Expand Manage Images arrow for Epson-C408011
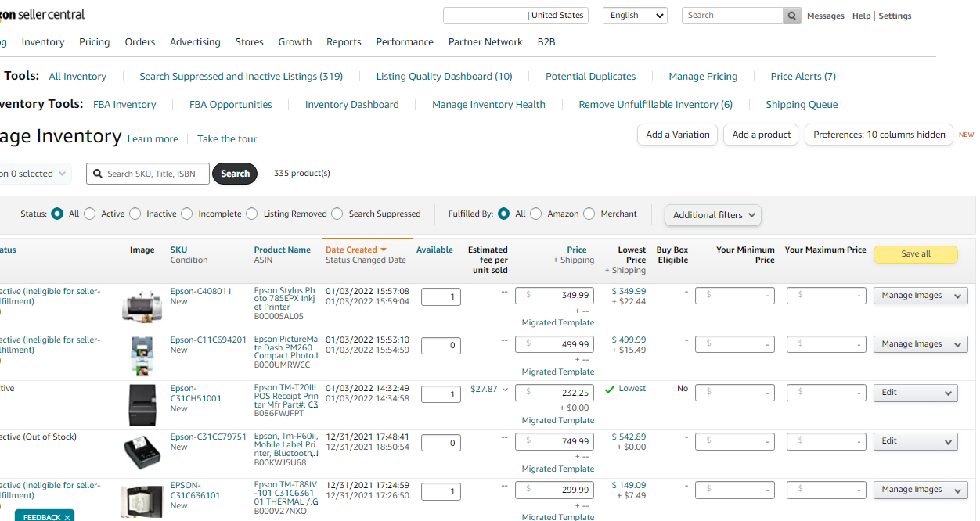Viewport: 980px width, 521px height. pyautogui.click(x=959, y=296)
